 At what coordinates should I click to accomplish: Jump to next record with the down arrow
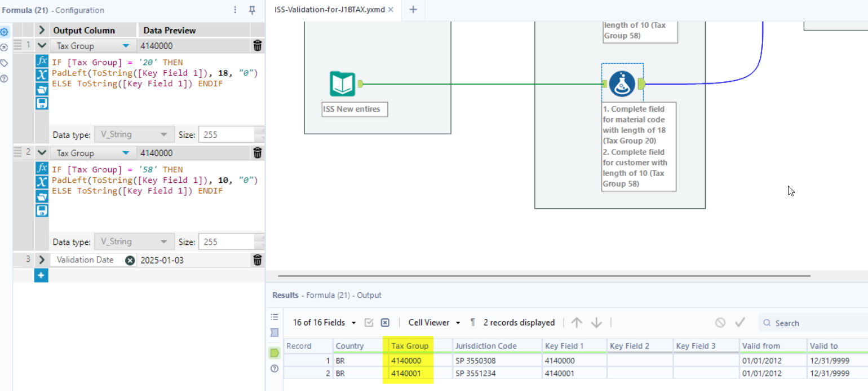tap(596, 322)
